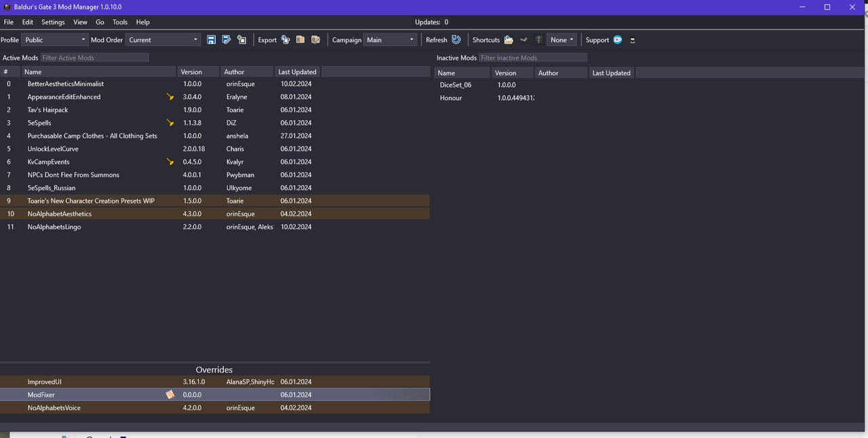Image resolution: width=868 pixels, height=438 pixels.
Task: Open the Help menu
Action: pyautogui.click(x=142, y=22)
